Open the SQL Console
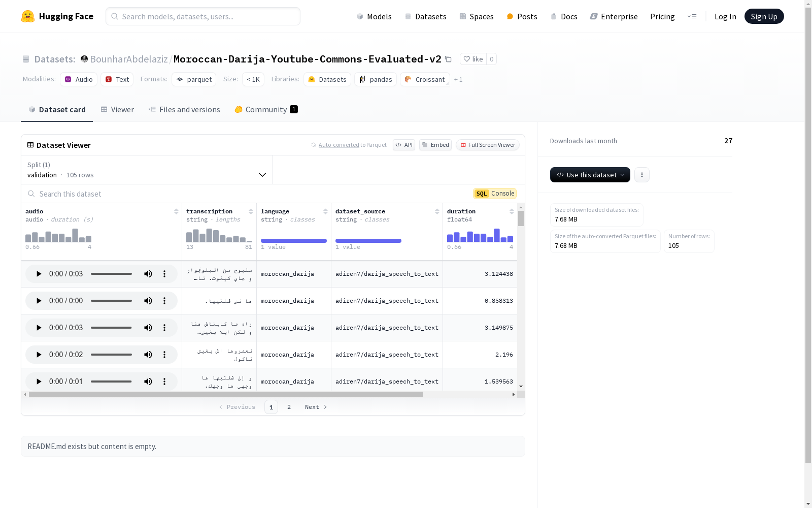 (x=495, y=194)
